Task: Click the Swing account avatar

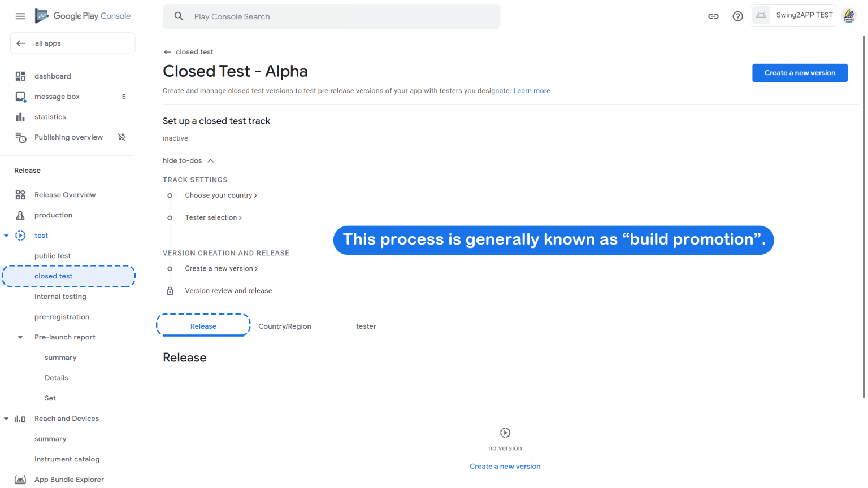Action: click(848, 15)
